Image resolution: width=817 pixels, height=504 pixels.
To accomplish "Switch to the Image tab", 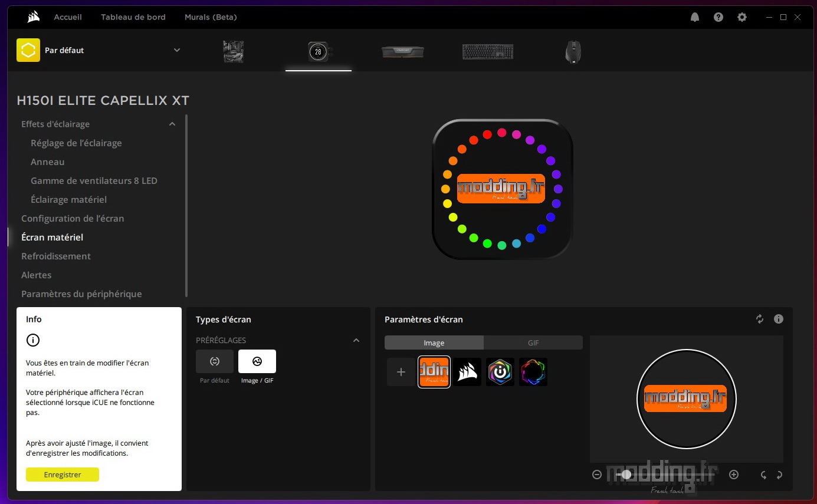I will [x=434, y=342].
